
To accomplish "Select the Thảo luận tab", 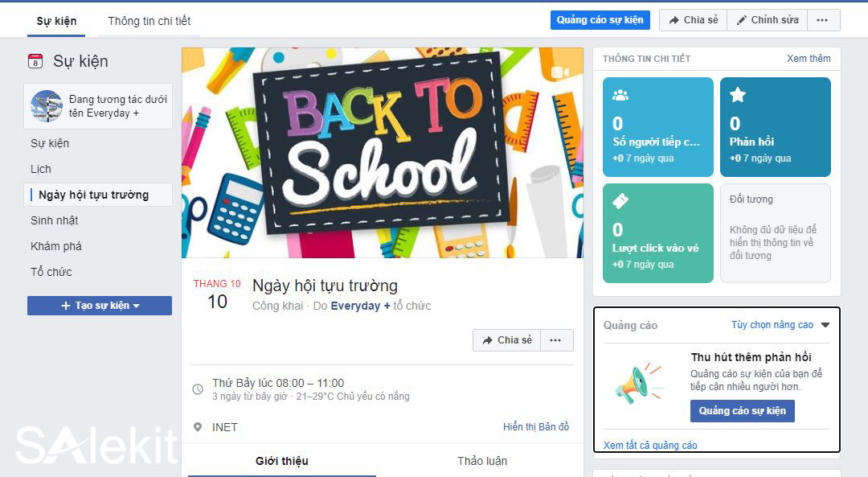I will pos(481,461).
